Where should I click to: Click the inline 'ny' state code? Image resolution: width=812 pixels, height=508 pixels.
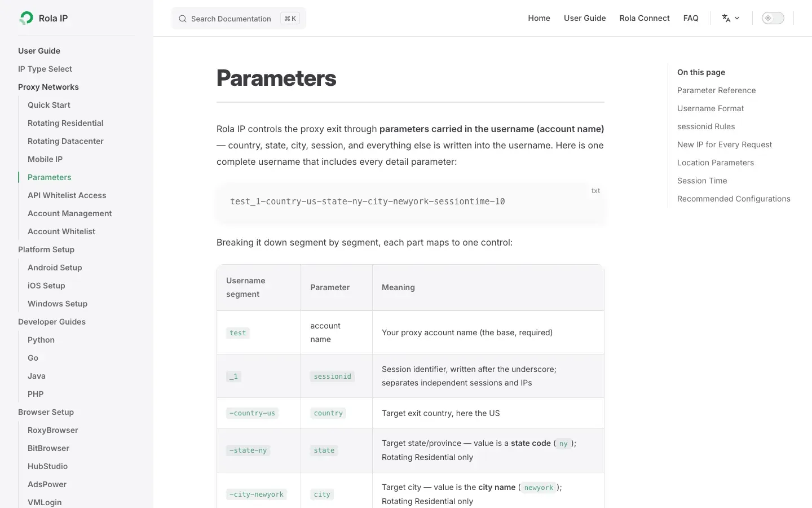pos(563,444)
